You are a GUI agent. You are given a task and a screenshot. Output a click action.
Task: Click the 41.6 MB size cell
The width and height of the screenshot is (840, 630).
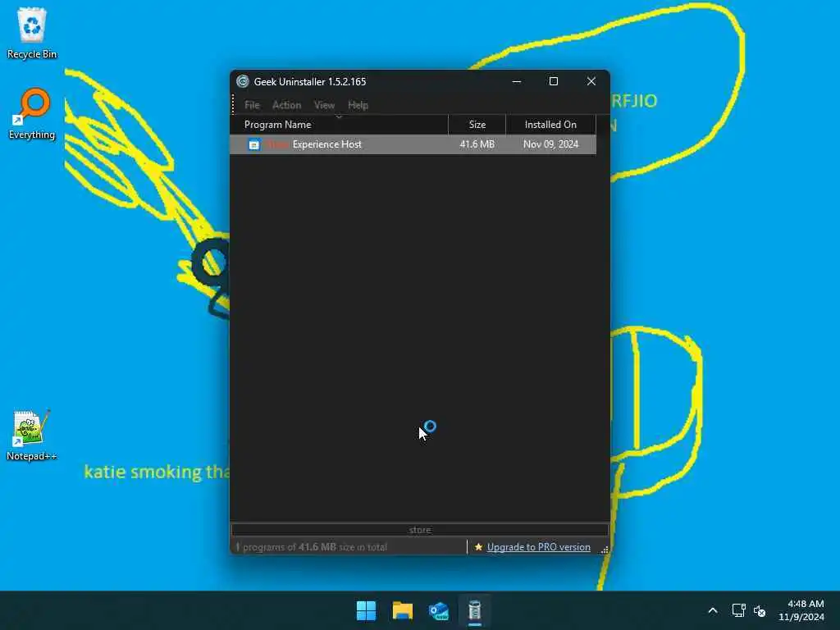click(477, 144)
